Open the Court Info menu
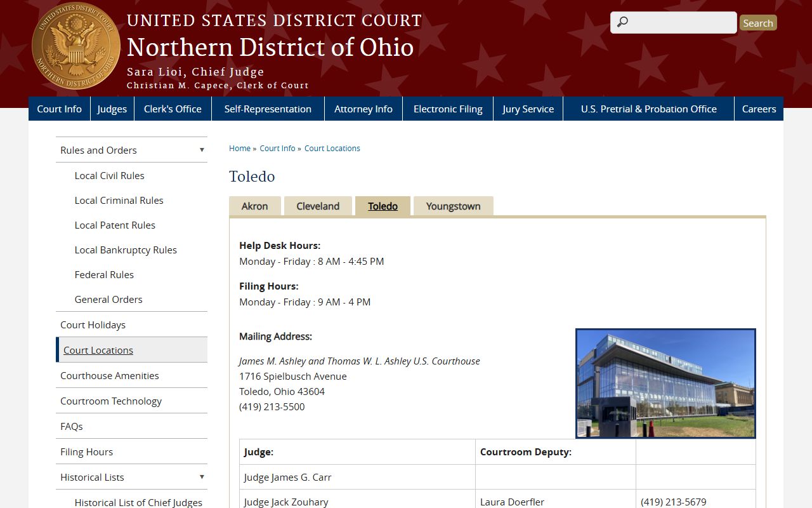This screenshot has width=812, height=508. click(x=60, y=109)
